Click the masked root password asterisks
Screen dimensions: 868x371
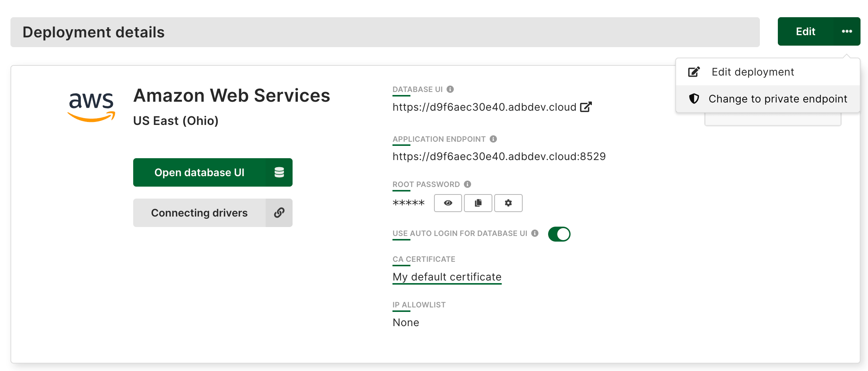pyautogui.click(x=409, y=203)
